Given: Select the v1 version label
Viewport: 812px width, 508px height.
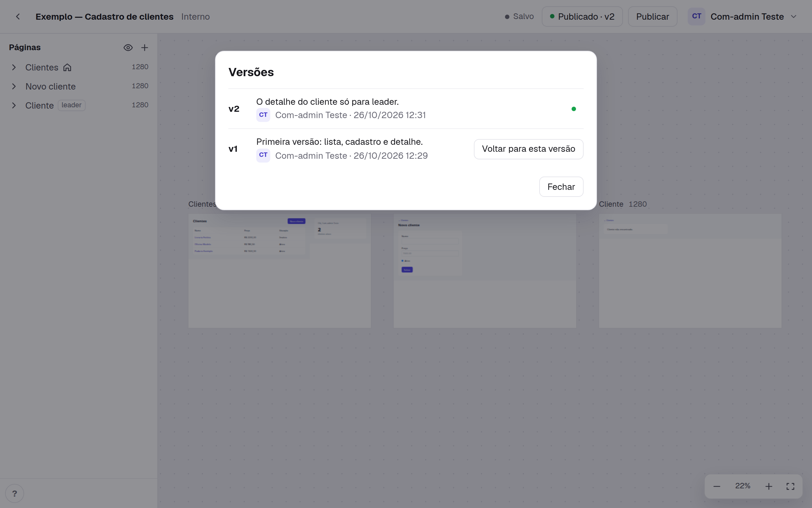Looking at the screenshot, I should [233, 149].
